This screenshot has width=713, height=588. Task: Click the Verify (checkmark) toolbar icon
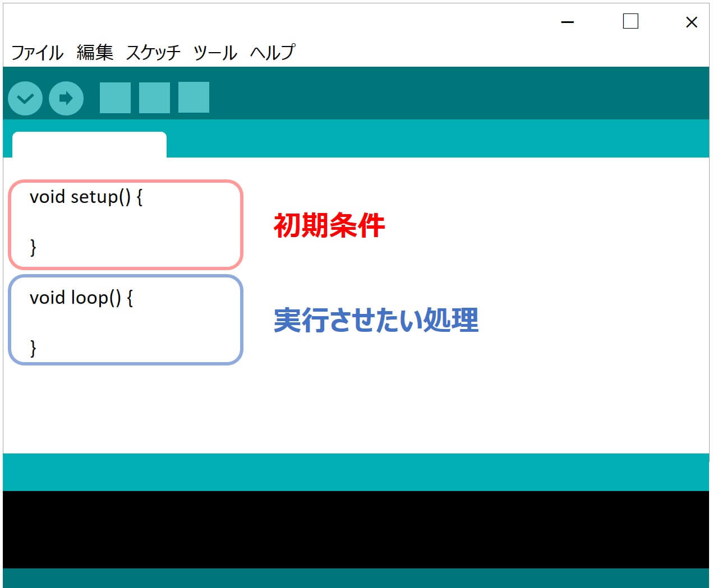pyautogui.click(x=25, y=98)
